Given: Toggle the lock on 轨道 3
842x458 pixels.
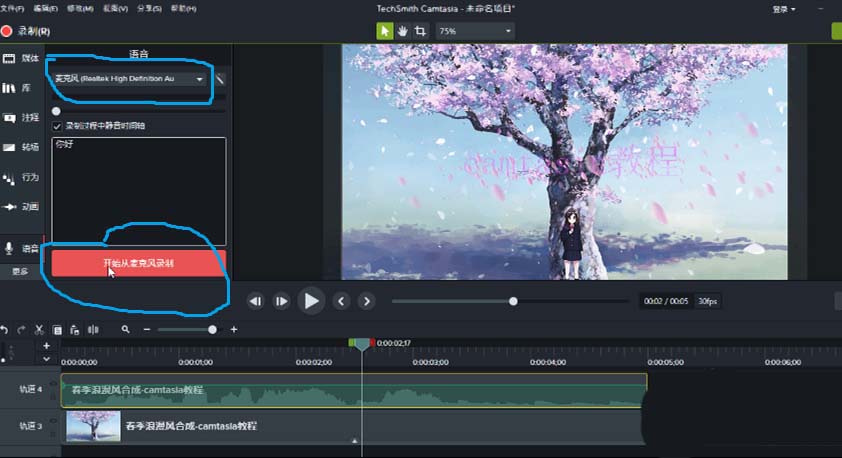Looking at the screenshot, I should pos(53,433).
